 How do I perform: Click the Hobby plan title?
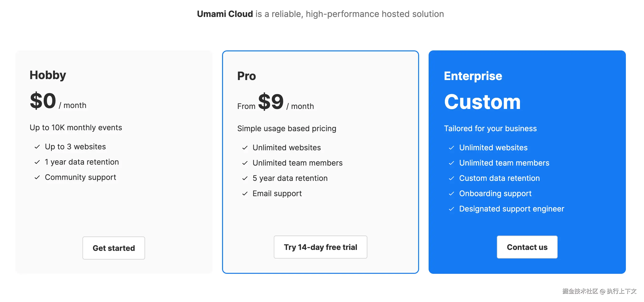point(48,75)
